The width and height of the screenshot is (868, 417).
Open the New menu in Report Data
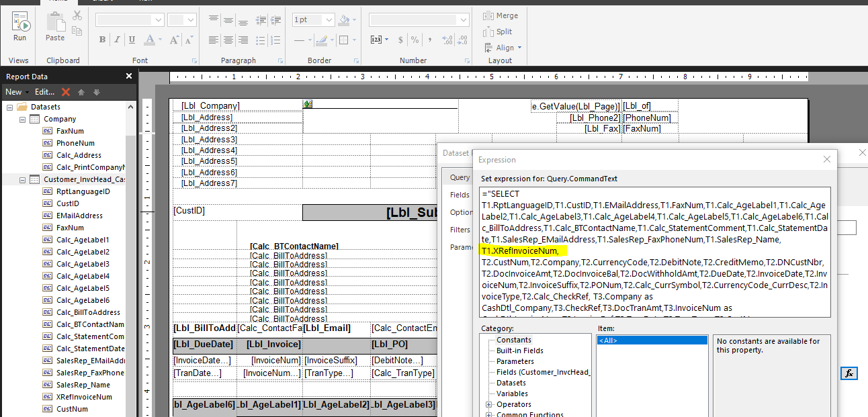(x=17, y=92)
